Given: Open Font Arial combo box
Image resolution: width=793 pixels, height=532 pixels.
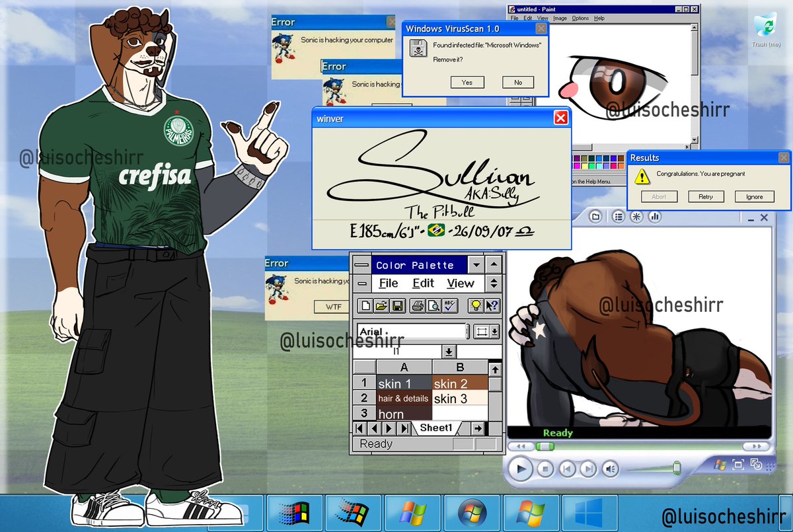Looking at the screenshot, I should 412,331.
